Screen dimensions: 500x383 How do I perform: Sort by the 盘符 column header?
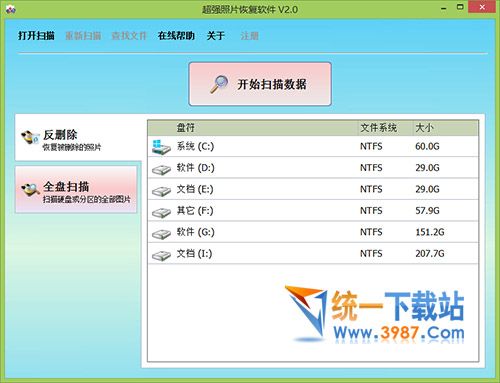(253, 128)
